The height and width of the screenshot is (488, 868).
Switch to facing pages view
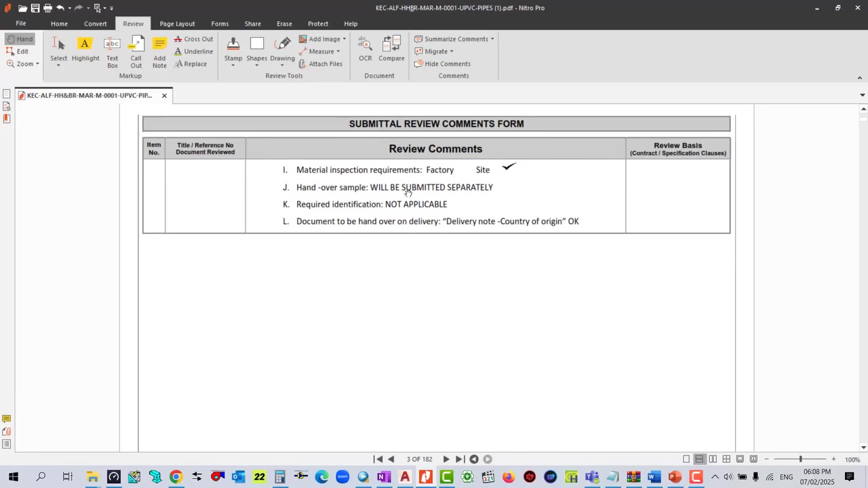tap(713, 460)
